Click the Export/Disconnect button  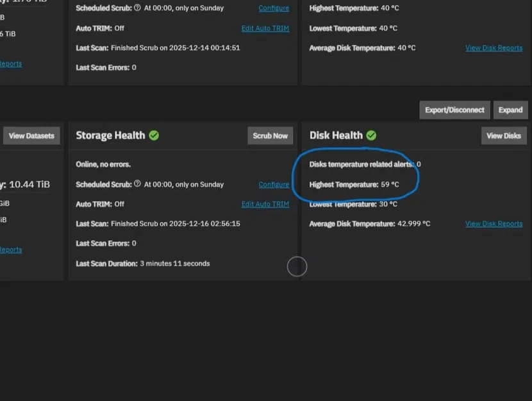[454, 110]
